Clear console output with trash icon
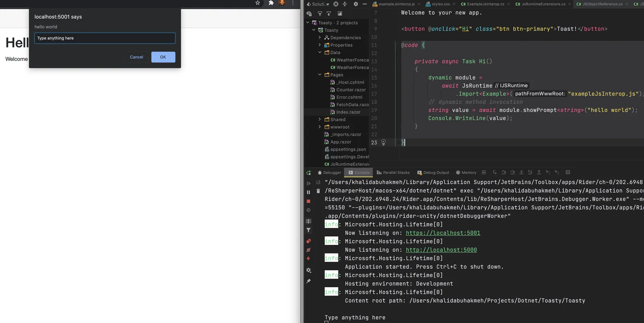 [318, 191]
